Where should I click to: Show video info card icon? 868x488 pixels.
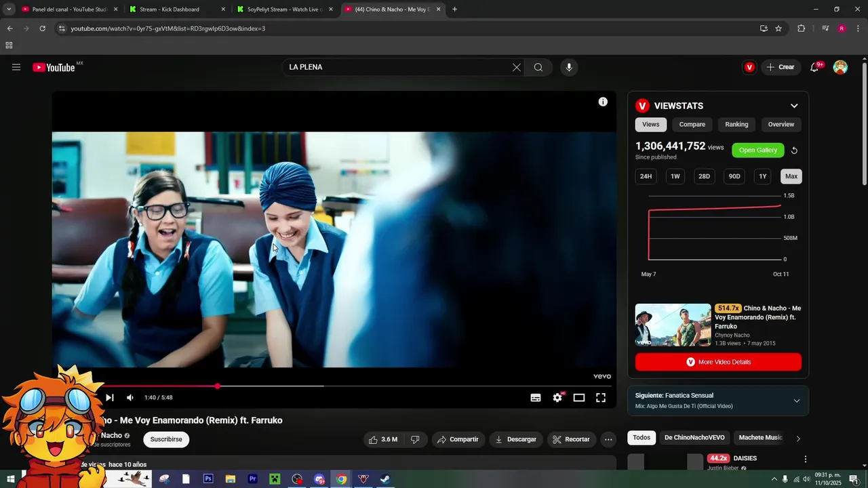(x=603, y=102)
